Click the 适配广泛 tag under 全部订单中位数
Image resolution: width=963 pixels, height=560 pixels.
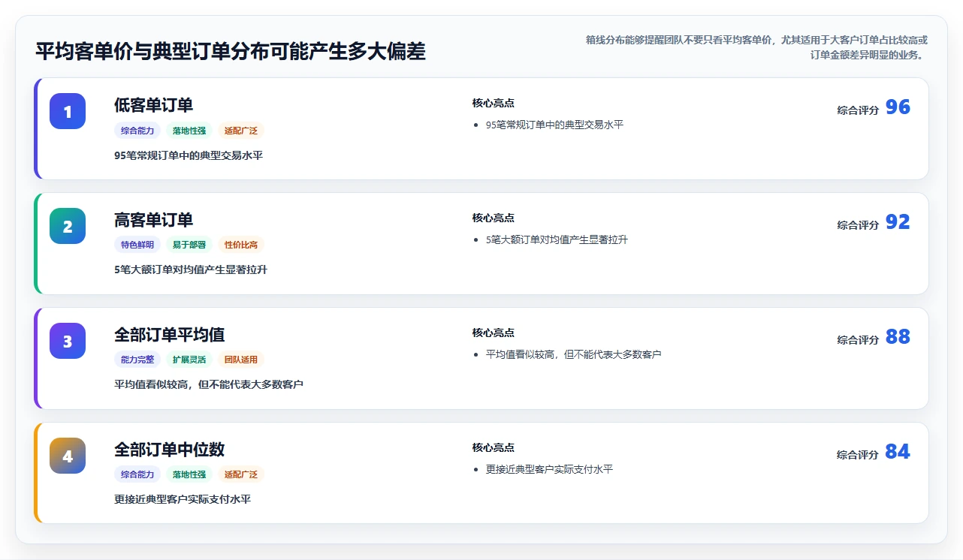pyautogui.click(x=241, y=474)
